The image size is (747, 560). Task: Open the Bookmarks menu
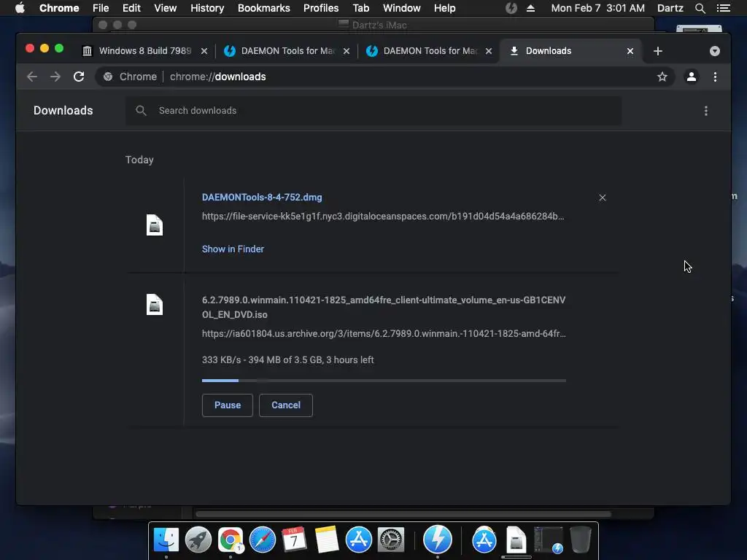[264, 8]
